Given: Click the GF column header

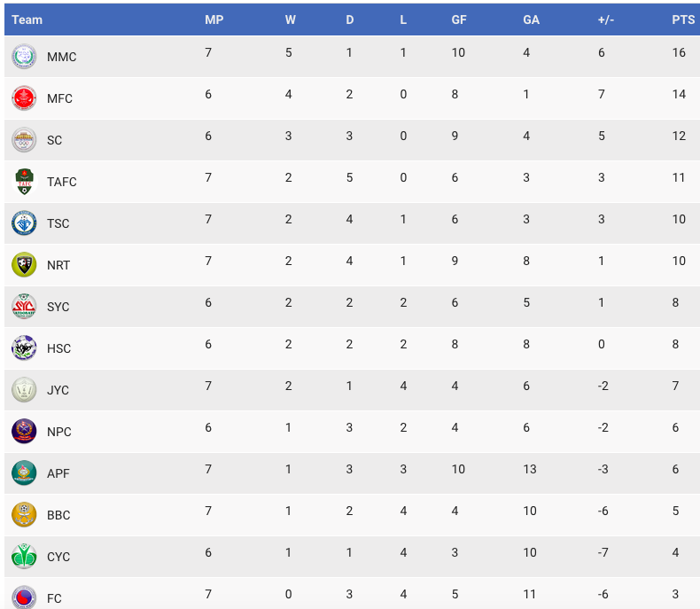Looking at the screenshot, I should [458, 20].
